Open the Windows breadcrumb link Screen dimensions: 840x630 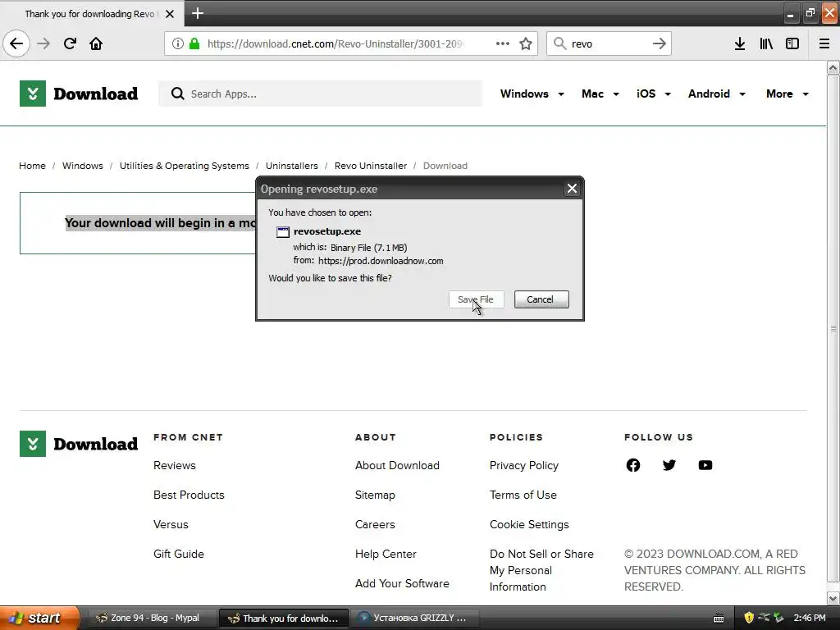click(83, 166)
